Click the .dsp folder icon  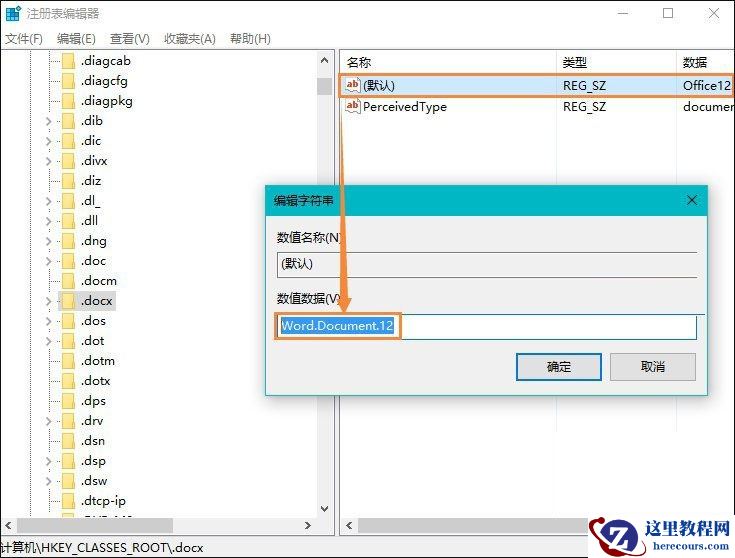[x=68, y=461]
